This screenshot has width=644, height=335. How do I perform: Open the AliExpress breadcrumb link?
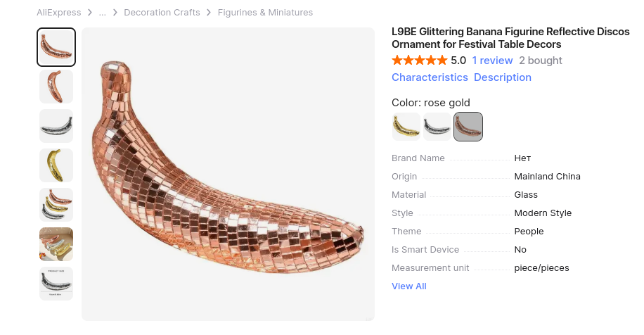(x=59, y=13)
